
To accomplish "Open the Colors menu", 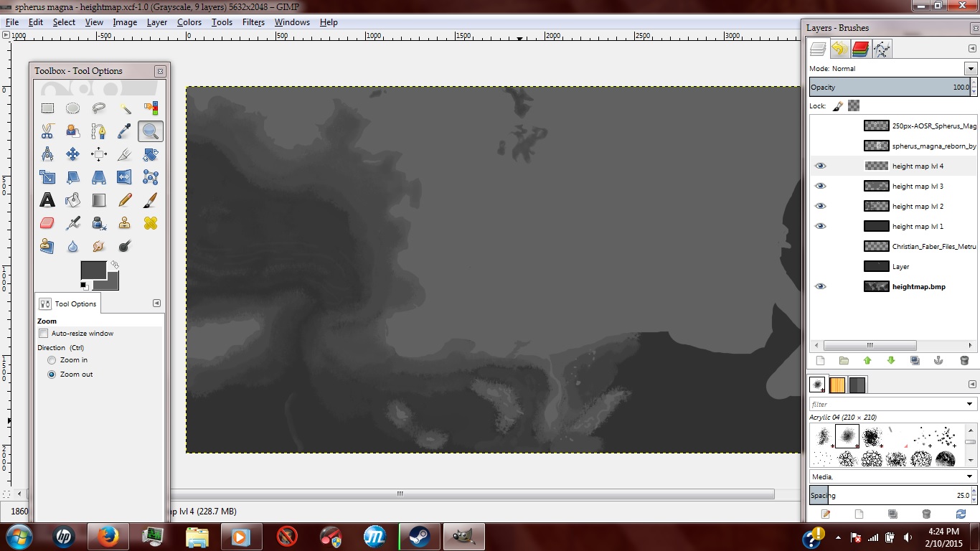I will [x=189, y=22].
